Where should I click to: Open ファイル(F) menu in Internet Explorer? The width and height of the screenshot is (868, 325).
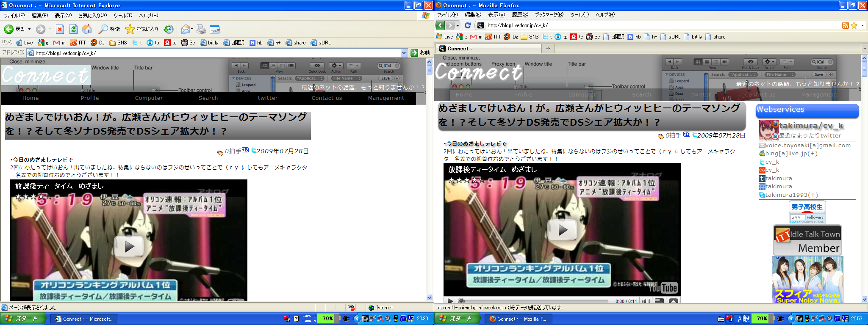pos(14,16)
